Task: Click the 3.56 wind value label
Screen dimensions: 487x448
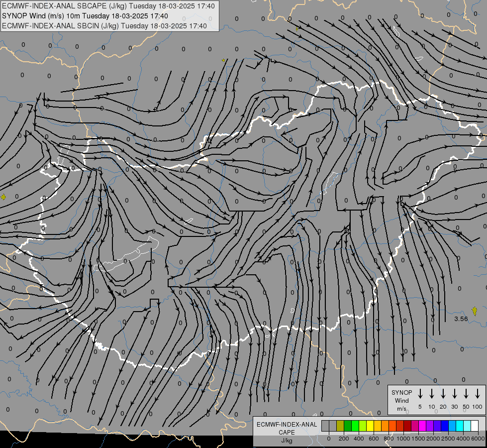Action: point(461,319)
